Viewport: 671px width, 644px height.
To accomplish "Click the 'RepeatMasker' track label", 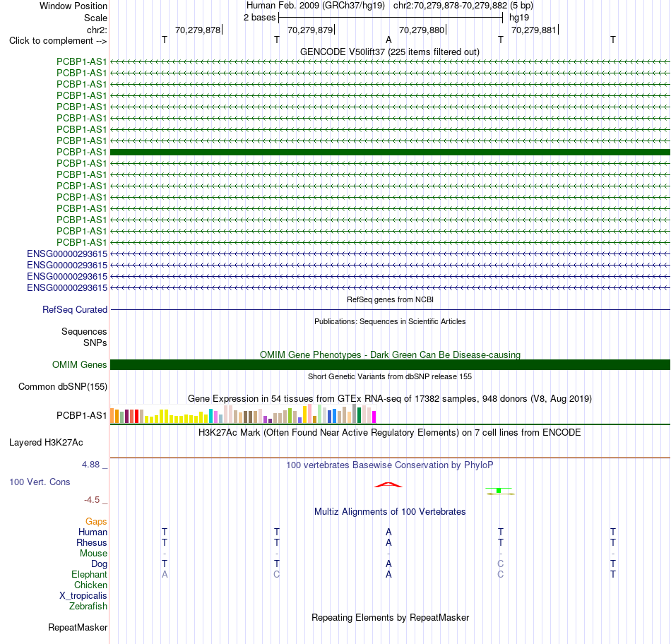I will tap(78, 627).
